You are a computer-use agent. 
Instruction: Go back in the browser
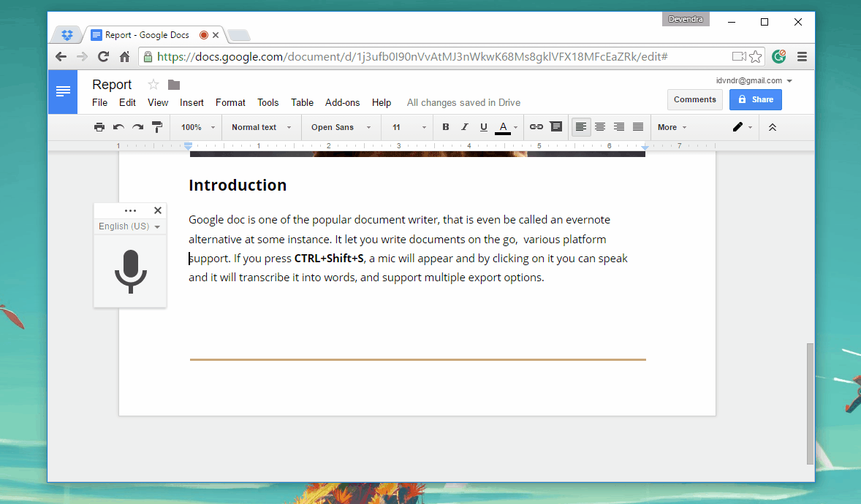pos(61,56)
